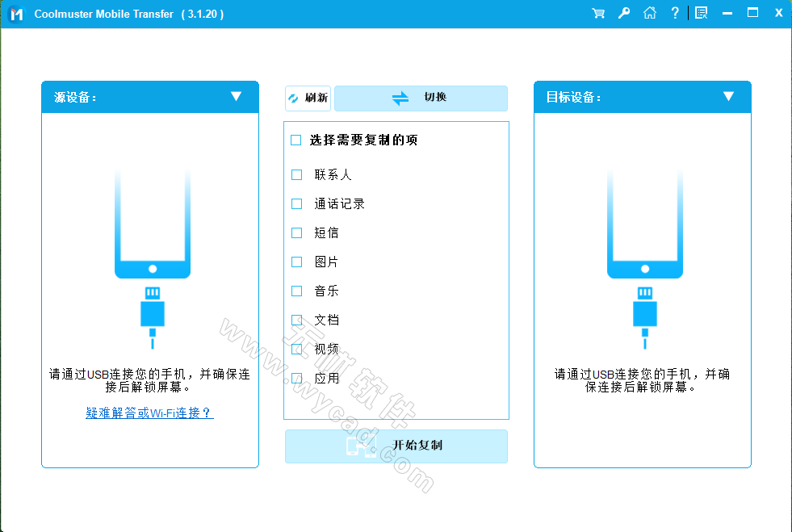Open the shopping cart to purchase
This screenshot has width=792, height=532.
[x=597, y=13]
